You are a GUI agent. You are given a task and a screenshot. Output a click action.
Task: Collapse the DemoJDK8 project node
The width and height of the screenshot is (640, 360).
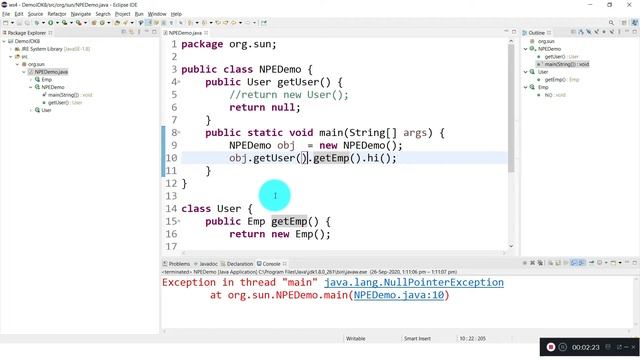click(4, 41)
